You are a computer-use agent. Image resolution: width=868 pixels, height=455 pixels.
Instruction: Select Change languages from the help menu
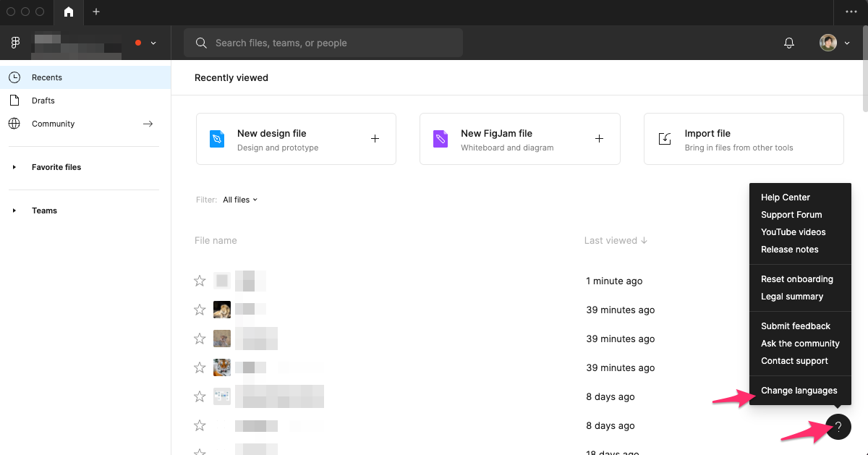(799, 391)
